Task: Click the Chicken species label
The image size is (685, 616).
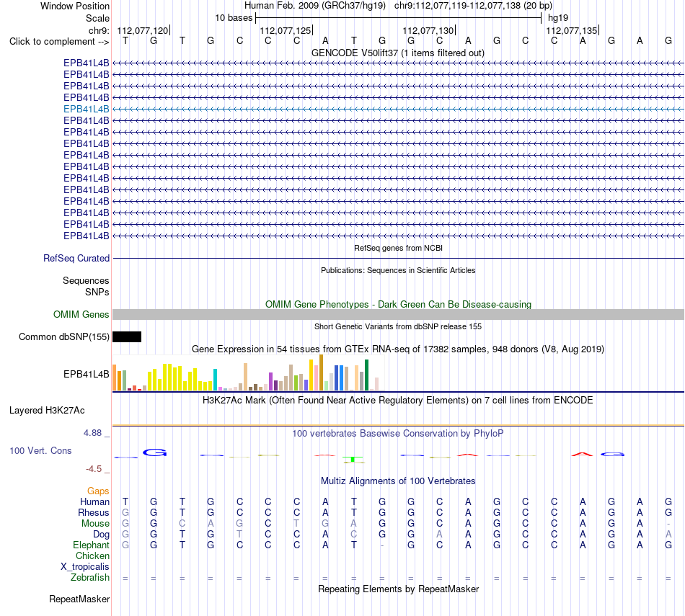Action: pyautogui.click(x=92, y=555)
